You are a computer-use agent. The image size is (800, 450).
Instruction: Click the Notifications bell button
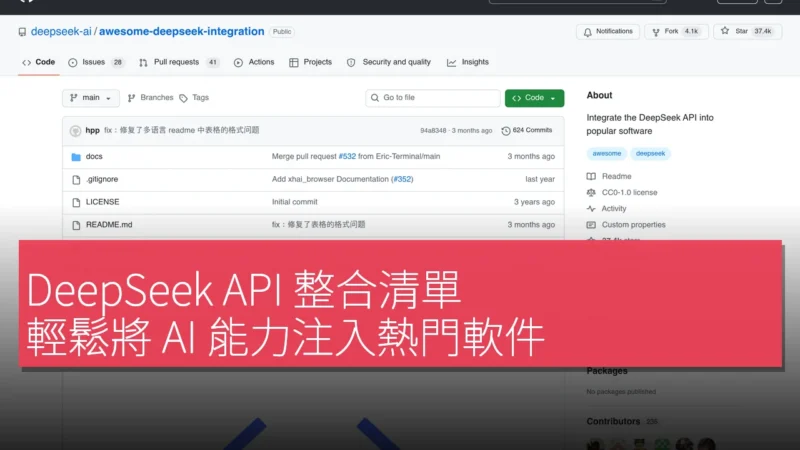[608, 32]
